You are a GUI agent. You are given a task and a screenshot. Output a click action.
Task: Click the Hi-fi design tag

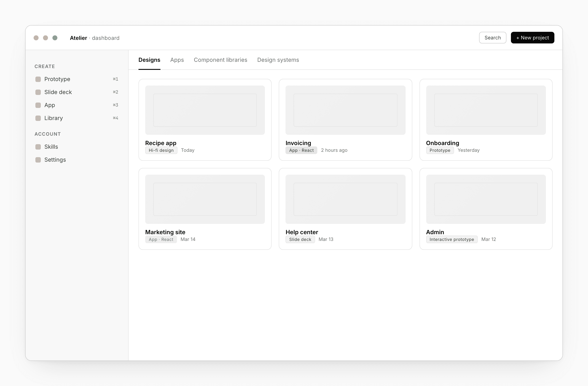point(161,150)
